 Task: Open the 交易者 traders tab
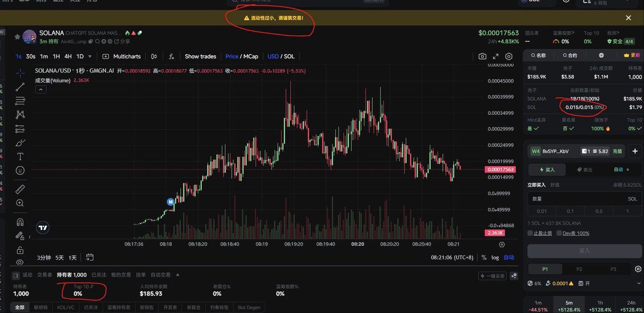45,275
